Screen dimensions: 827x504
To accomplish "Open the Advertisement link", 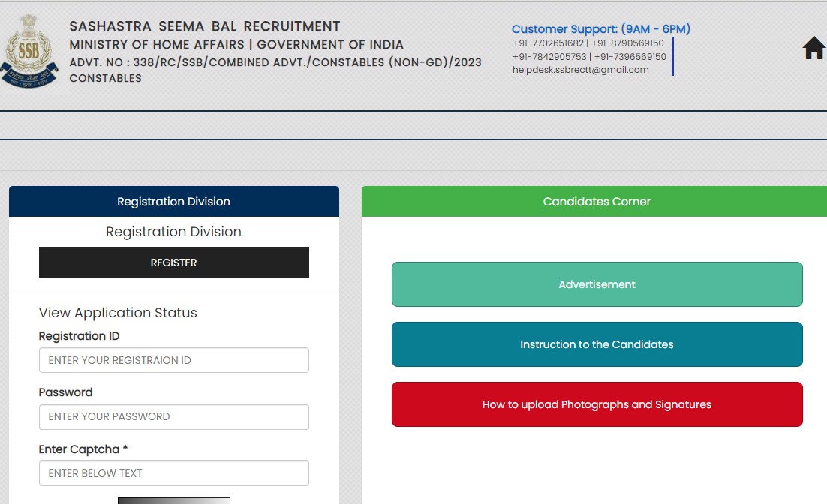I will (x=597, y=284).
